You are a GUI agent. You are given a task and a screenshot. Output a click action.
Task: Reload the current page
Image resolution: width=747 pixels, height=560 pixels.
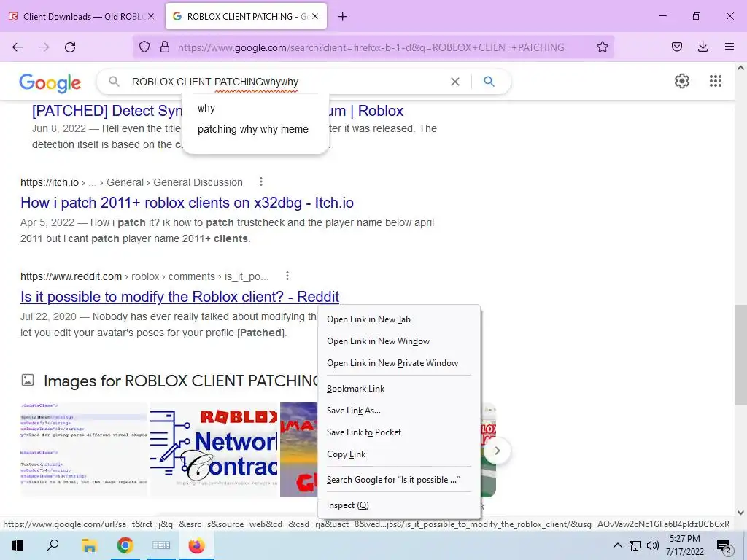[x=70, y=47]
